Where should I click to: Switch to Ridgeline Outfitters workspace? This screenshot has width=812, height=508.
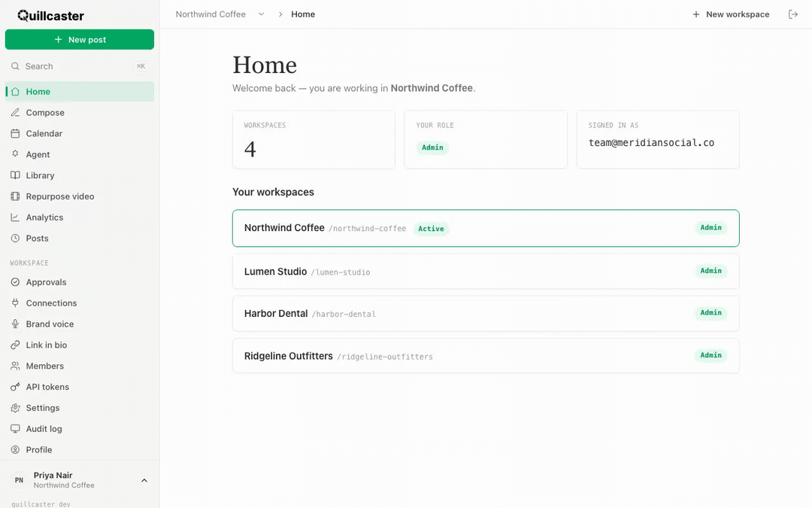coord(486,355)
